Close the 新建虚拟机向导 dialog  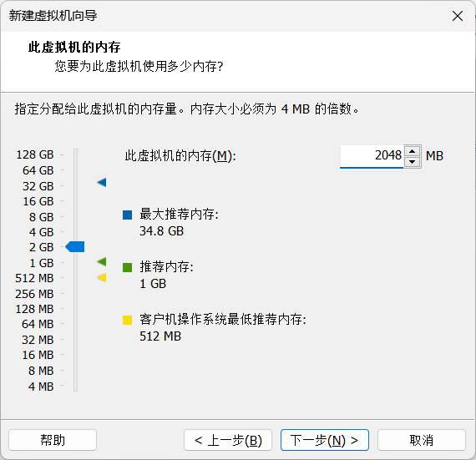coord(457,16)
